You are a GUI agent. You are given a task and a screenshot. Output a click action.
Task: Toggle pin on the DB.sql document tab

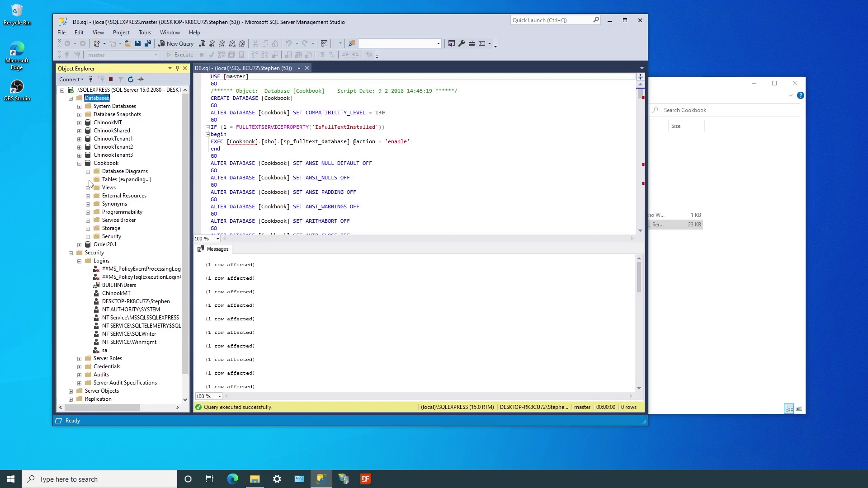298,68
